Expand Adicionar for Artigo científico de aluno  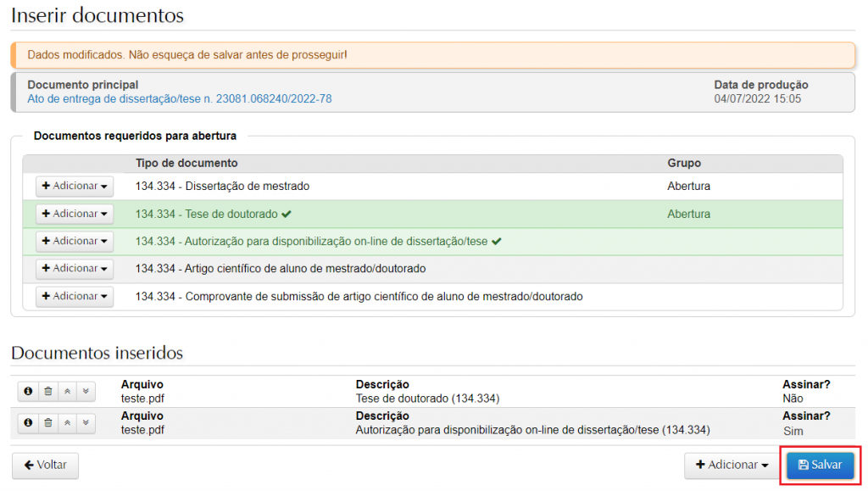tap(75, 269)
